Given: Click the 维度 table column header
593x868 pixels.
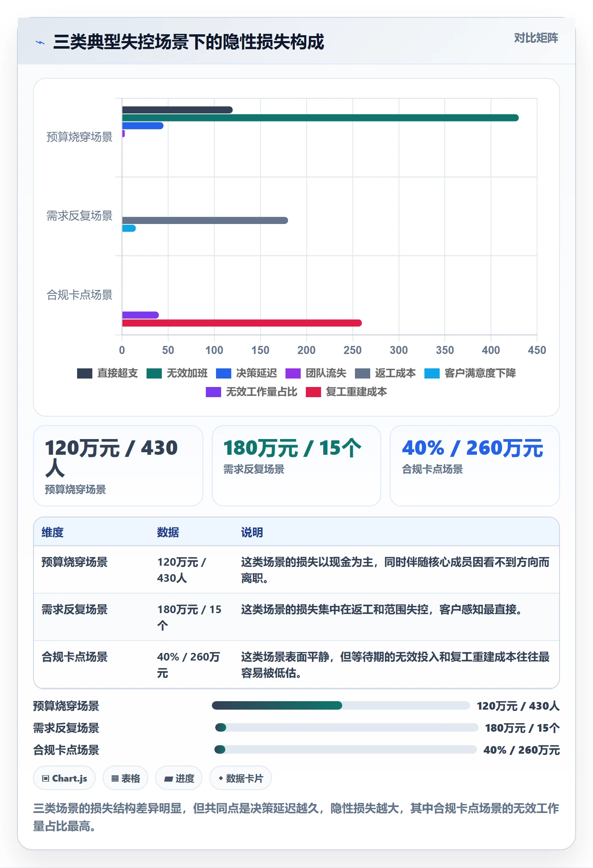Looking at the screenshot, I should [x=53, y=532].
